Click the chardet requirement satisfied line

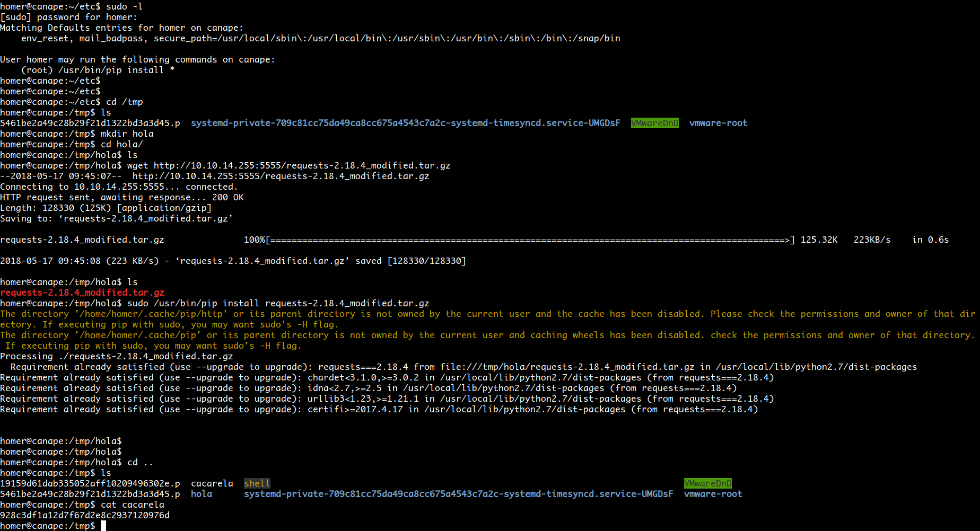(x=387, y=377)
